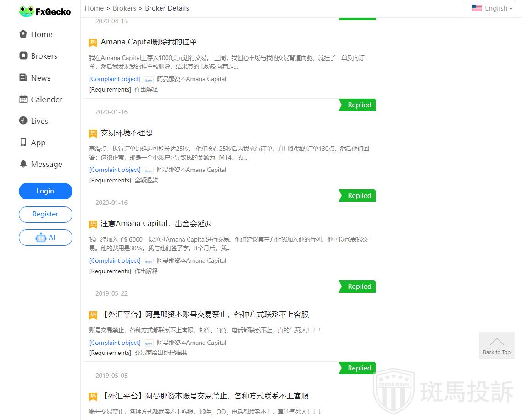
Task: Click the FxGecko frog logo
Action: pyautogui.click(x=27, y=11)
